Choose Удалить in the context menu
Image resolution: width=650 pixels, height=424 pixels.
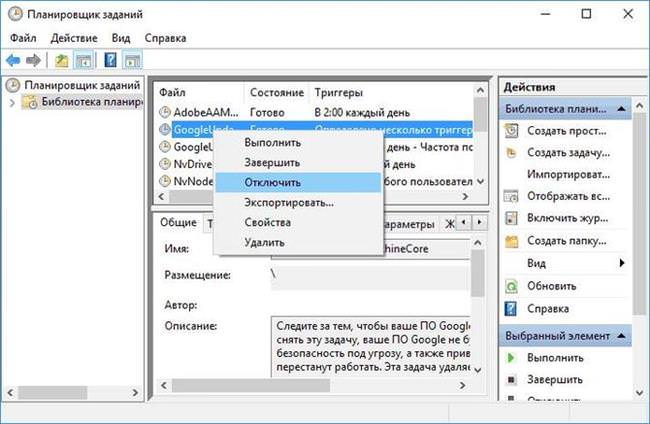click(x=298, y=242)
